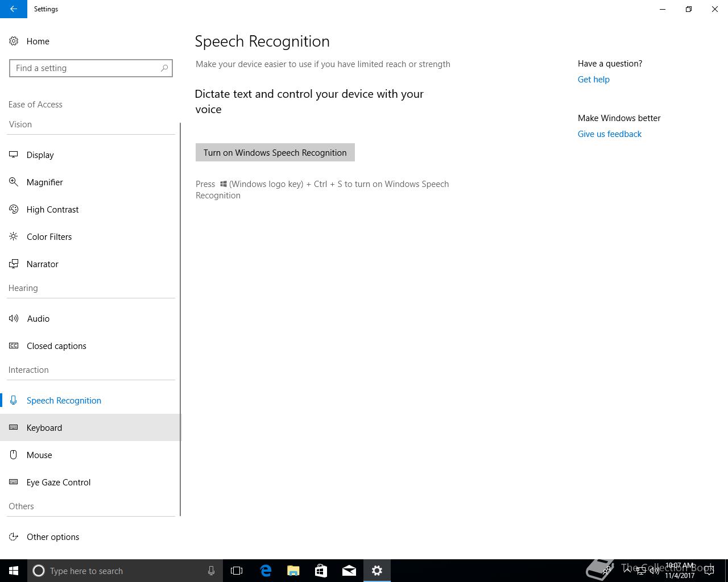Open Closed captions settings
This screenshot has width=728, height=582.
click(91, 346)
